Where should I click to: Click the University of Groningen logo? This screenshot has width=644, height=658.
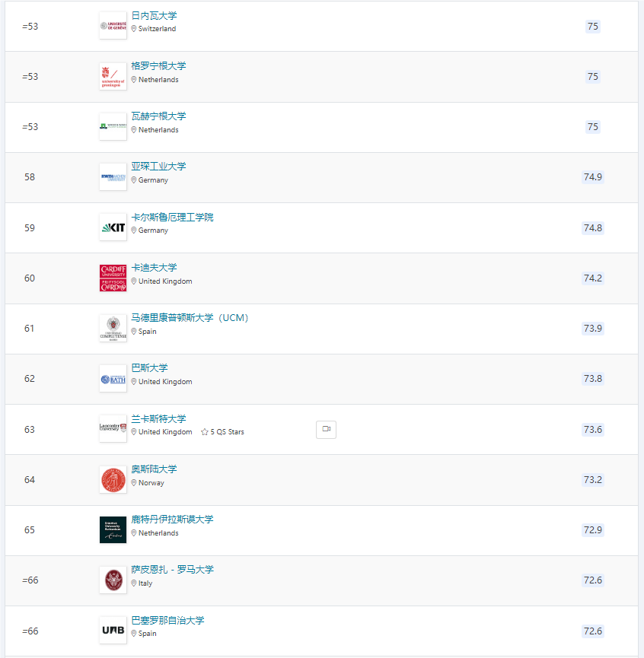[113, 76]
